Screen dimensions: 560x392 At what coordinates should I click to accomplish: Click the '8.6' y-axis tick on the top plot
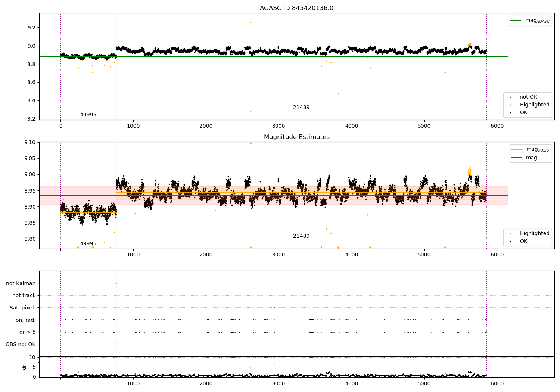point(31,83)
